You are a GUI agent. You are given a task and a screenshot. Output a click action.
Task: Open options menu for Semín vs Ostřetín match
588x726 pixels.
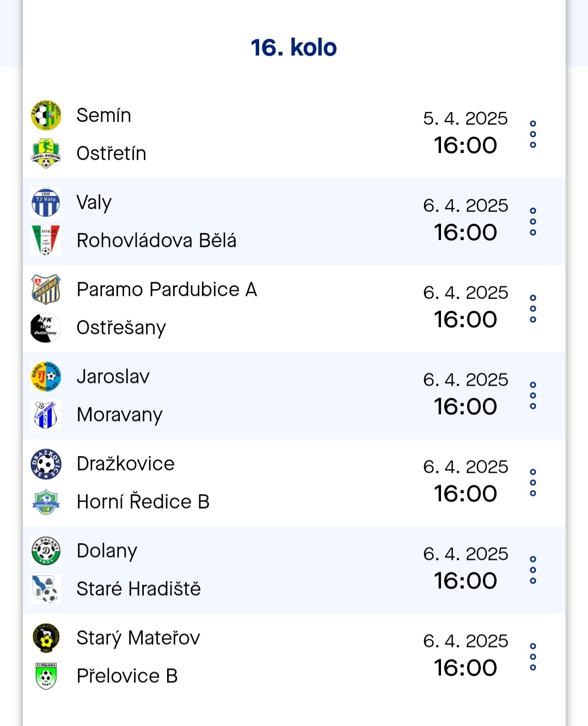[533, 134]
